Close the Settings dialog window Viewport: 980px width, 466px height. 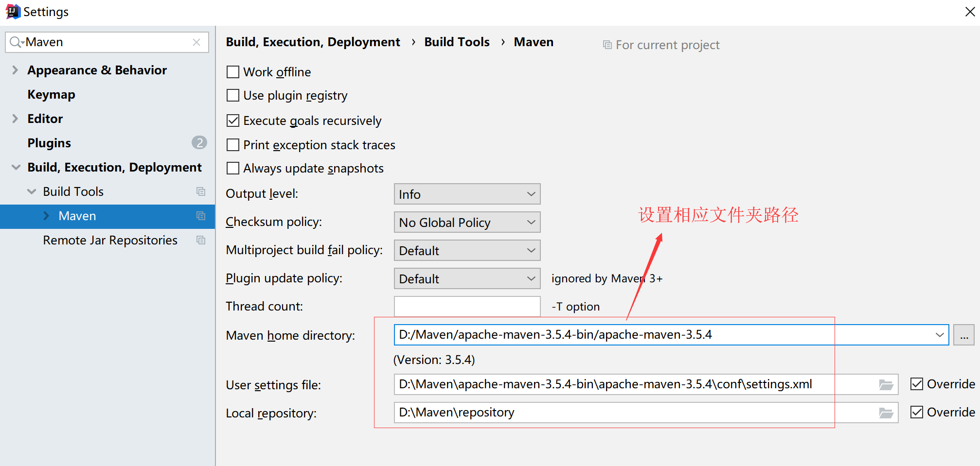970,12
